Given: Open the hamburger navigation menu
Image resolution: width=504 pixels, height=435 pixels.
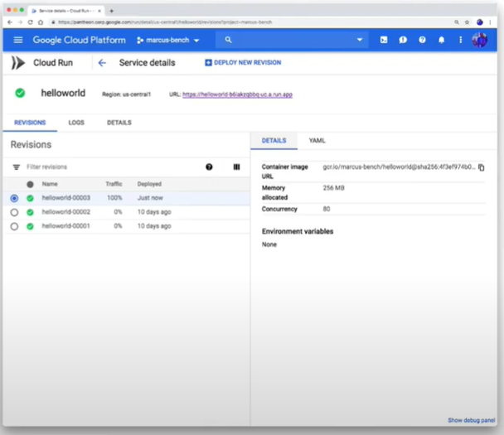Looking at the screenshot, I should [x=18, y=40].
